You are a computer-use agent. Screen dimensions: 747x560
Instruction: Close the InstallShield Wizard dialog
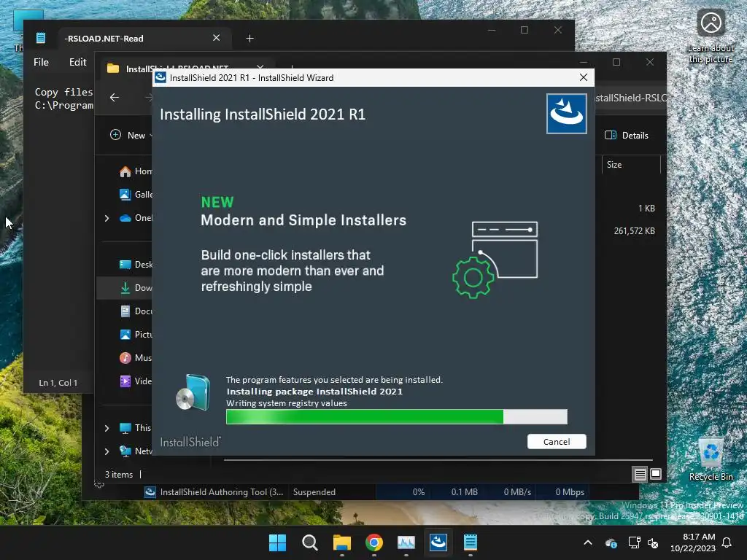pos(583,77)
